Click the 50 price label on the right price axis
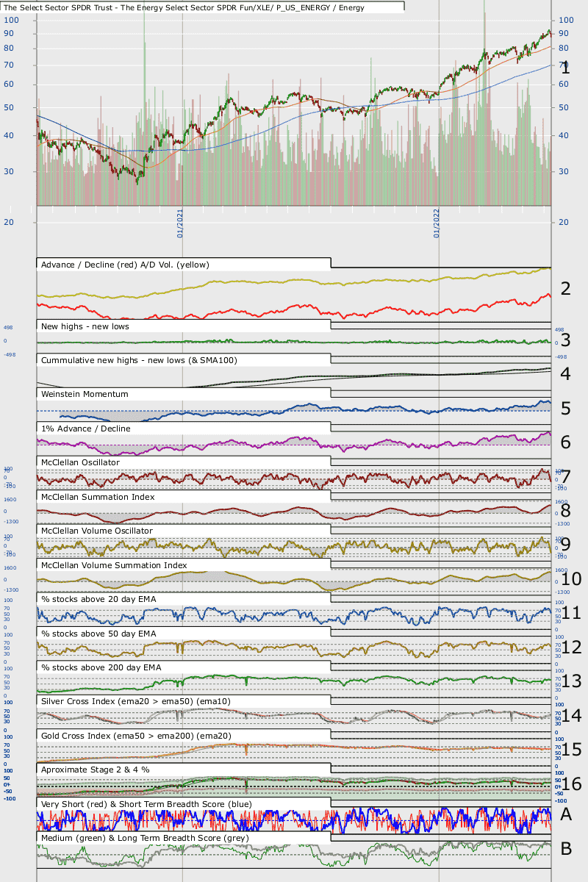 pos(564,107)
